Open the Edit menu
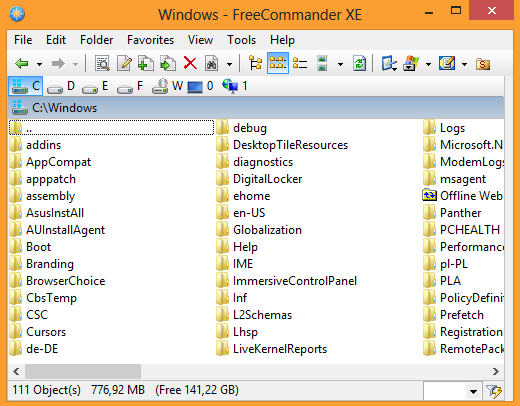Viewport: 520px width, 406px height. click(56, 40)
